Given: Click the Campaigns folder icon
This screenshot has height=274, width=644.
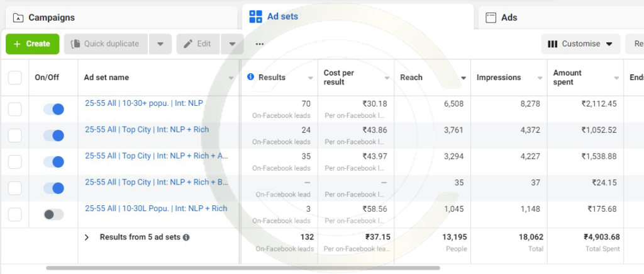Looking at the screenshot, I should point(18,18).
